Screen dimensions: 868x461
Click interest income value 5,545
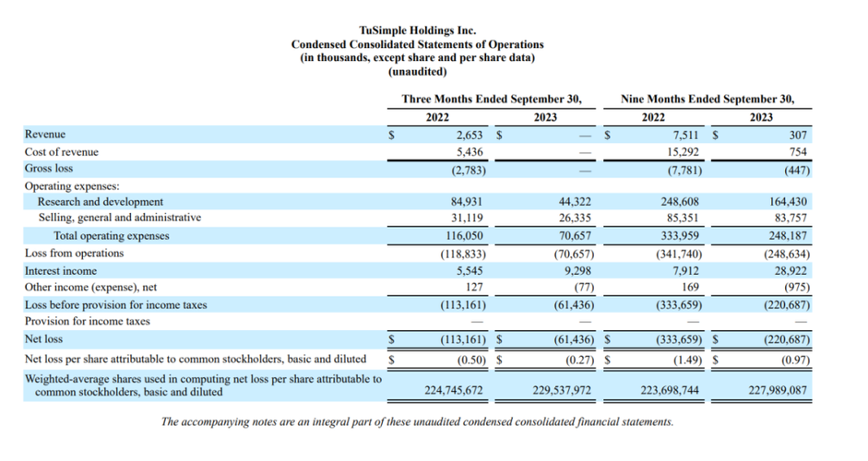[x=470, y=271]
